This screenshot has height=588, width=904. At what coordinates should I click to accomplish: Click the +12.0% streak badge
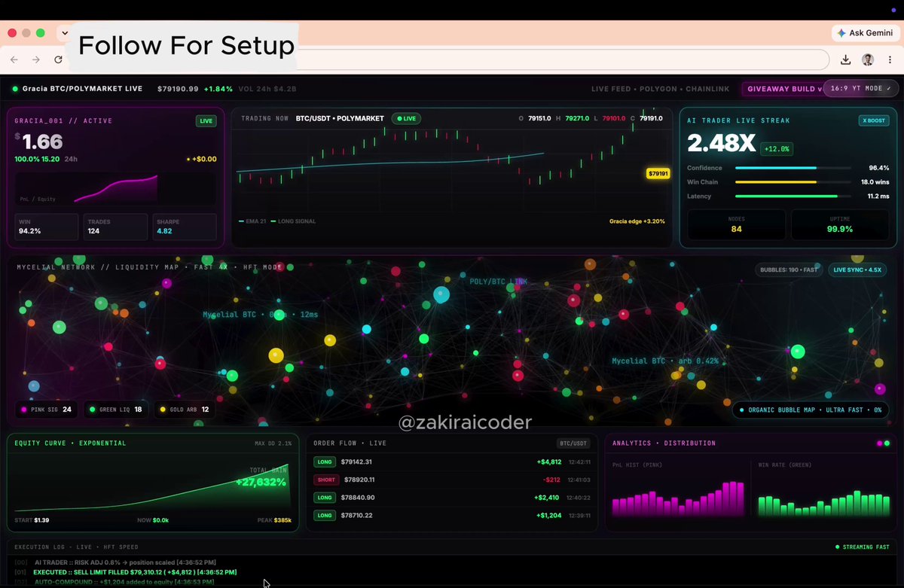[775, 149]
